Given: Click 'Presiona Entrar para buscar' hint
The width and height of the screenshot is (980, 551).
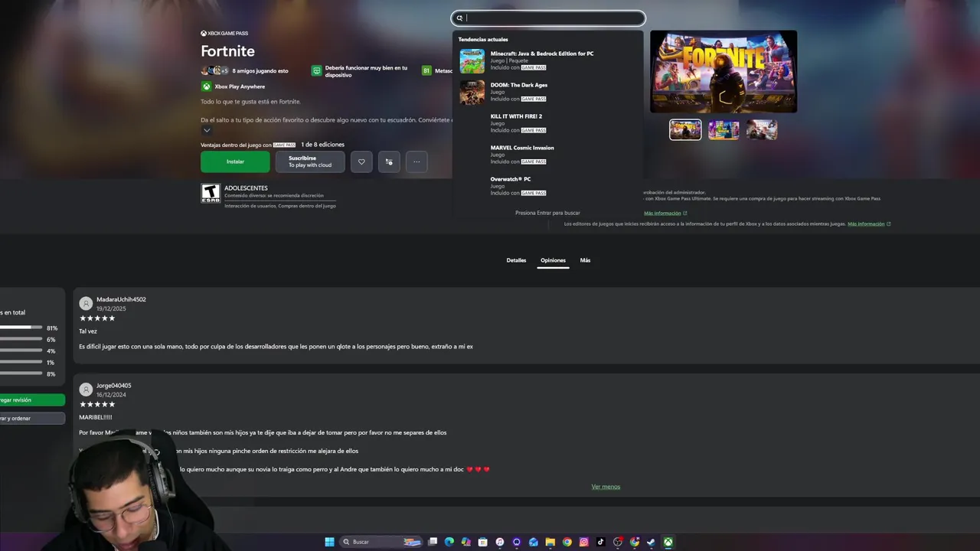Looking at the screenshot, I should click(547, 213).
